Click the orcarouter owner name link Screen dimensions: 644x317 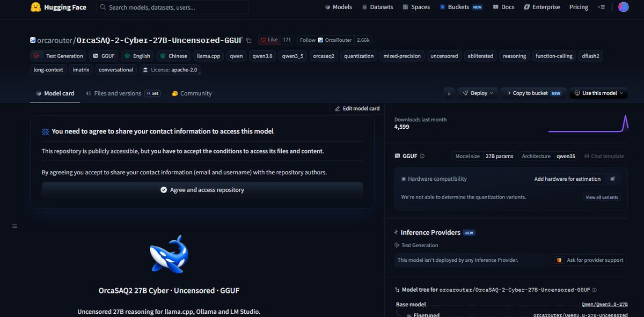(55, 40)
